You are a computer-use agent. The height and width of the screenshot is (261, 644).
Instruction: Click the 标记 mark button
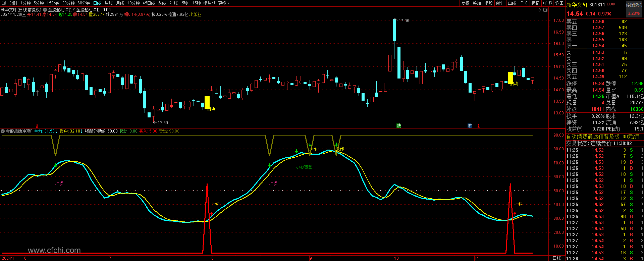pyautogui.click(x=536, y=3)
